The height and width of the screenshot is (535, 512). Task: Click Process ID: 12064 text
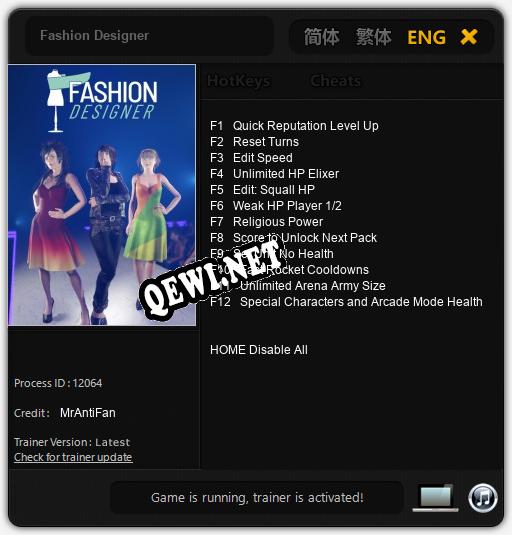[x=58, y=383]
